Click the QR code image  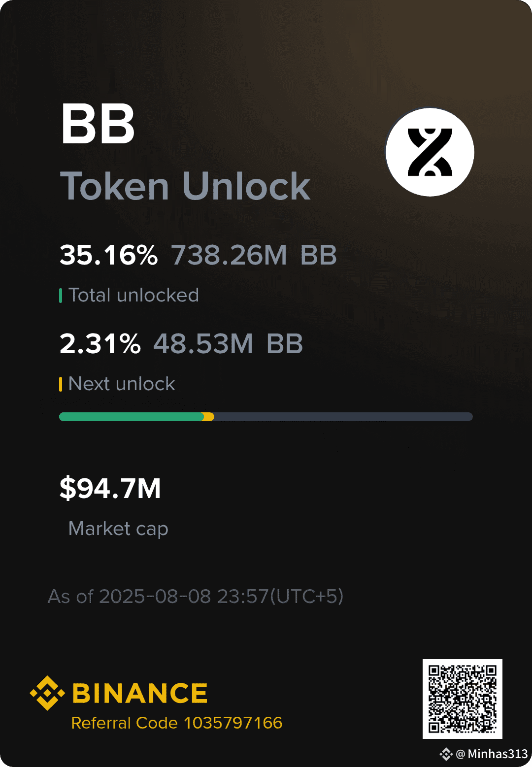(463, 699)
